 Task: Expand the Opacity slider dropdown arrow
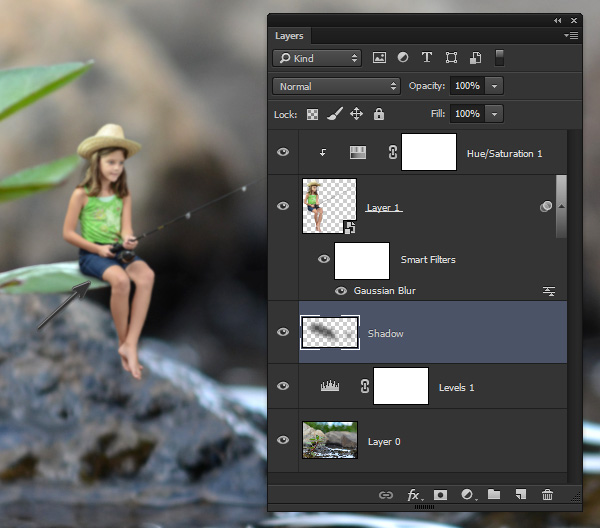(x=494, y=86)
